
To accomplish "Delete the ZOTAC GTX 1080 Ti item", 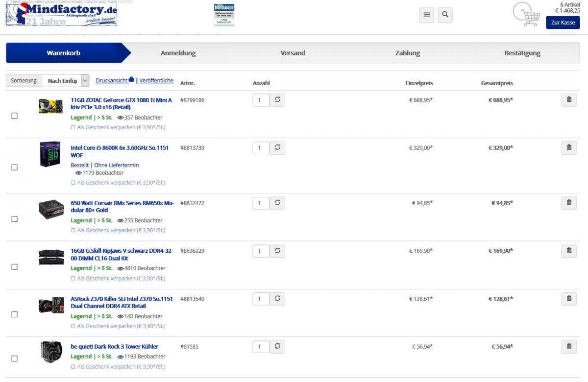I will click(x=569, y=100).
